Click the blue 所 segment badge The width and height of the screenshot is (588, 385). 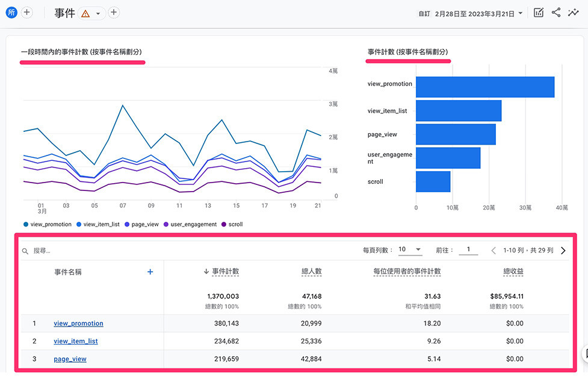tap(11, 13)
